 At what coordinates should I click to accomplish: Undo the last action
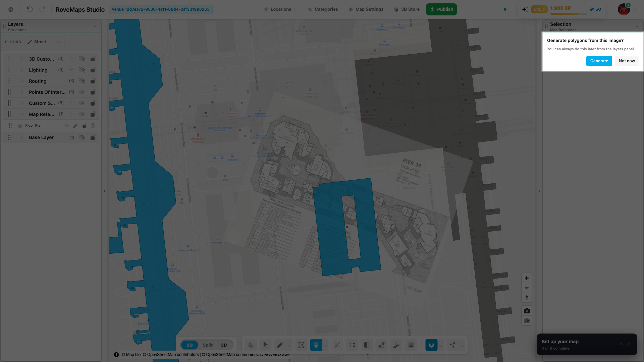[x=30, y=9]
